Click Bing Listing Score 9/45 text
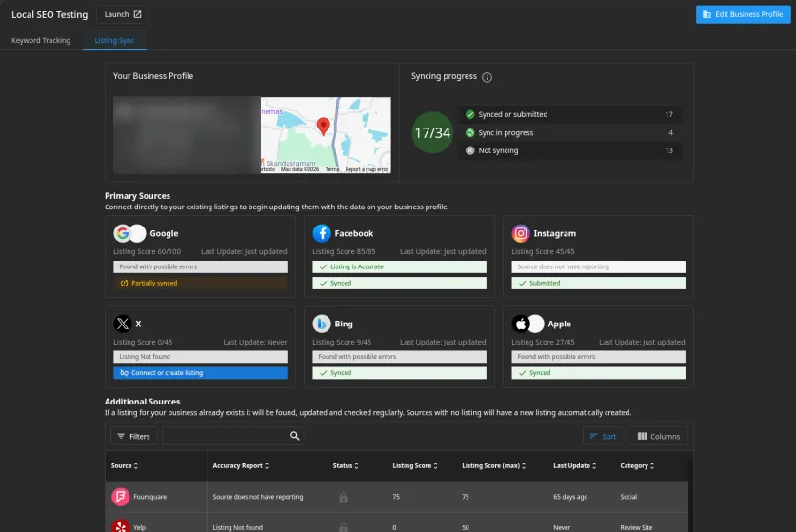The image size is (796, 532). [x=342, y=342]
